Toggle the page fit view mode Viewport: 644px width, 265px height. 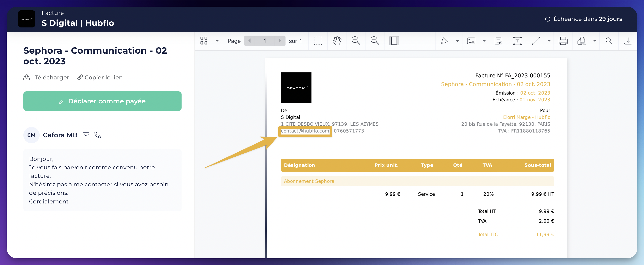[x=394, y=41]
